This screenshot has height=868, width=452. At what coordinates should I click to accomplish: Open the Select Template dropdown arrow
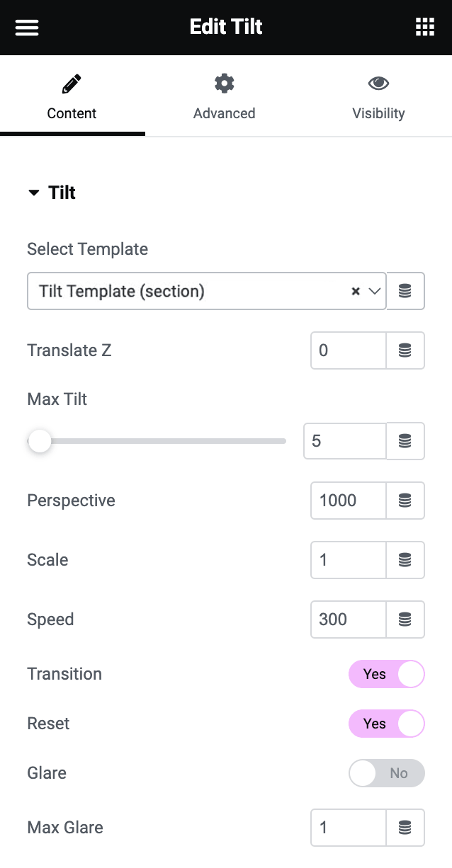point(375,291)
